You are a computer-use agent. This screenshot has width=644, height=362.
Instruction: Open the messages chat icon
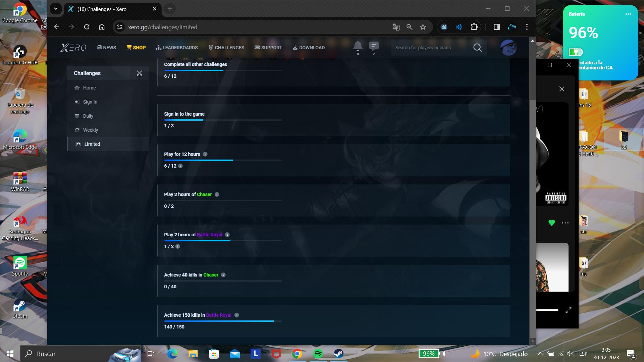tap(374, 46)
